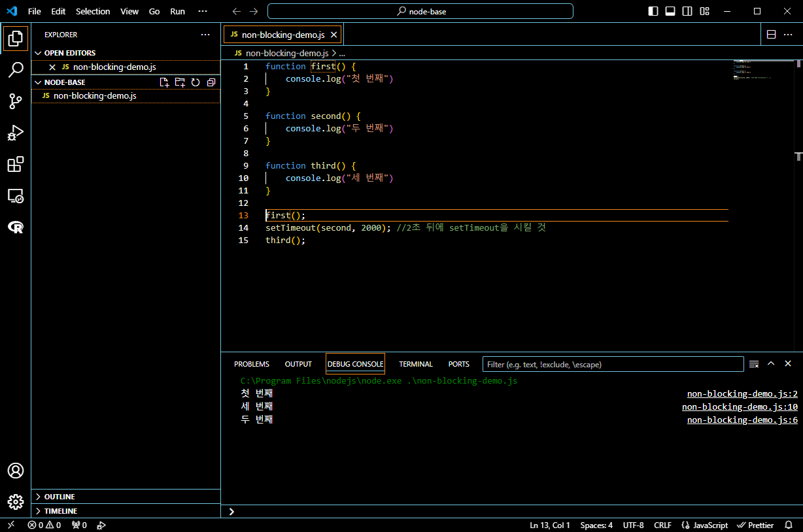
Task: Click the debug launch status bar icon
Action: [101, 525]
